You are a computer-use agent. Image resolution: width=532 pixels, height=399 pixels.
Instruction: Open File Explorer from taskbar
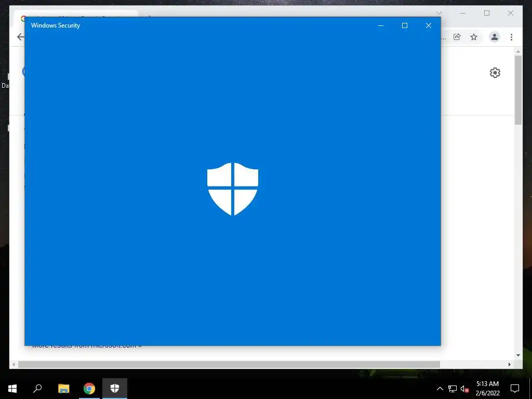pos(63,389)
